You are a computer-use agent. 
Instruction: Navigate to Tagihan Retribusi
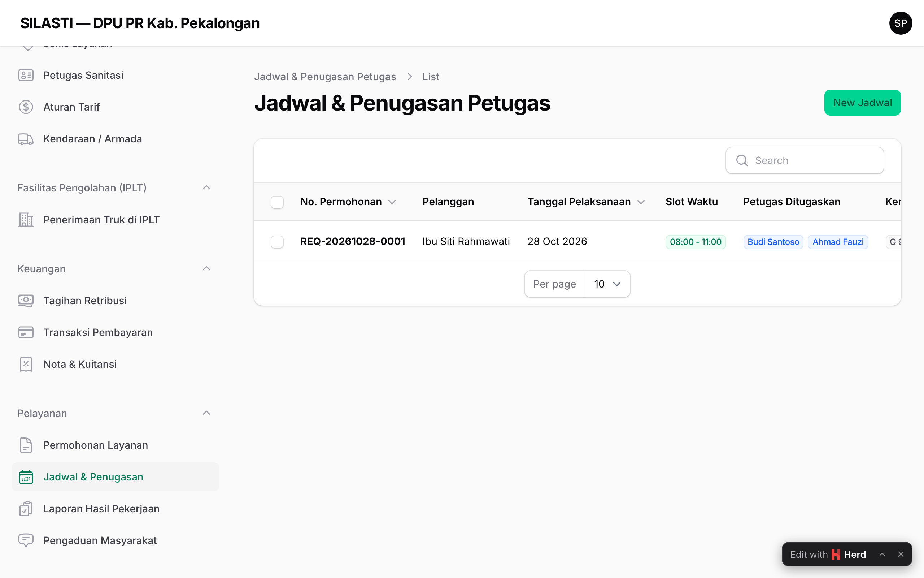point(114,301)
